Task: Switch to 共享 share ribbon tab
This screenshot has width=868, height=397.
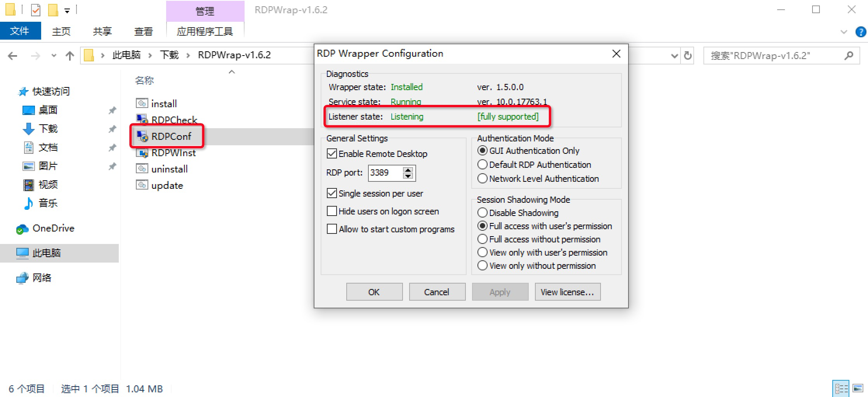Action: (x=102, y=31)
